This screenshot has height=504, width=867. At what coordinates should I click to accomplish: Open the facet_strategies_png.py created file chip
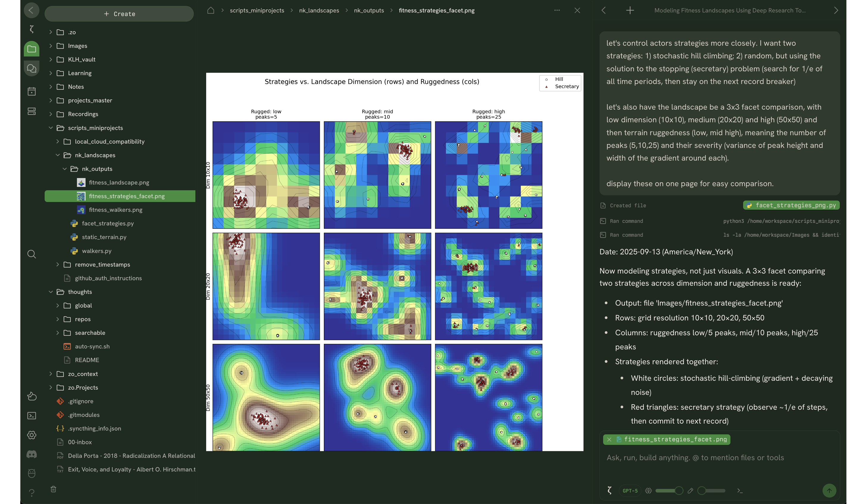point(791,205)
